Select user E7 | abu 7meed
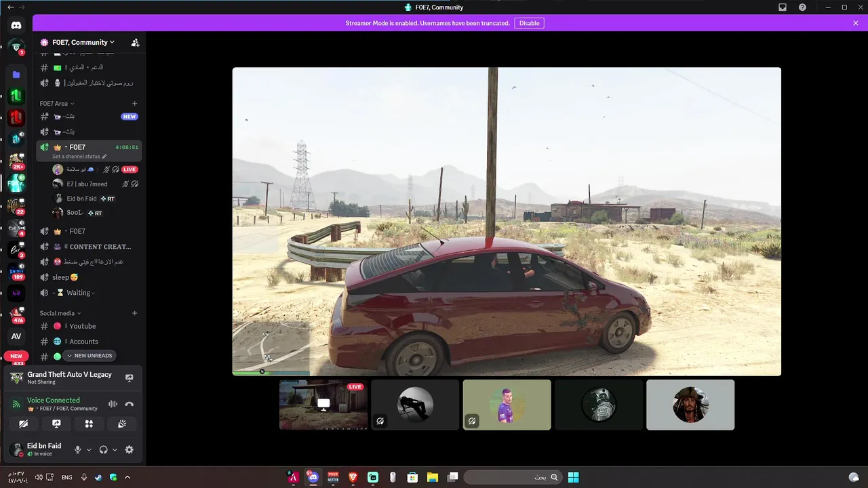This screenshot has width=868, height=488. [95, 184]
